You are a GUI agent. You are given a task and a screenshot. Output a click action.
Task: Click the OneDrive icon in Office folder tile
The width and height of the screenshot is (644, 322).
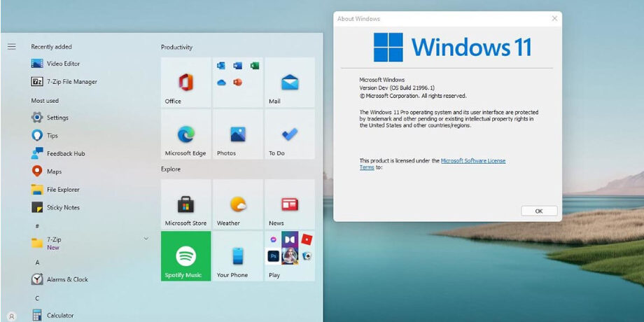221,83
